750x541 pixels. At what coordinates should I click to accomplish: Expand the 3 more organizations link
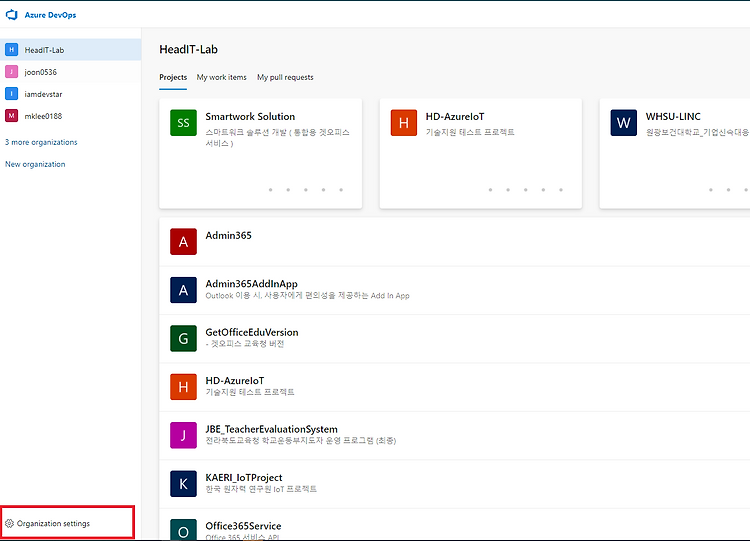(x=41, y=142)
